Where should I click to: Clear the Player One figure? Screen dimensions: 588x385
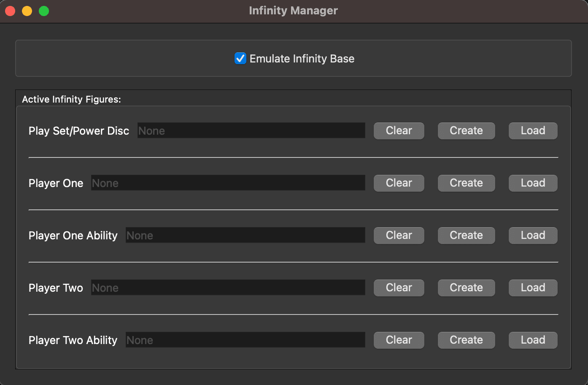click(x=399, y=183)
